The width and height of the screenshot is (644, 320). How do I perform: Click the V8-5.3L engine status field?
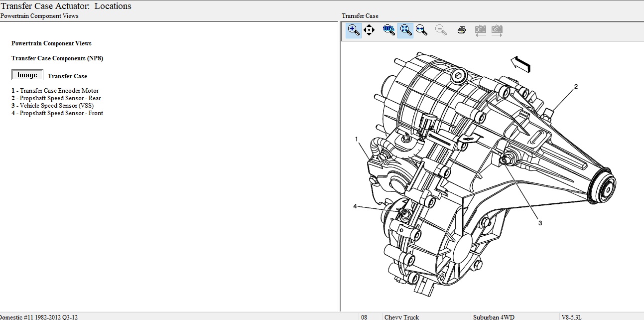point(571,317)
